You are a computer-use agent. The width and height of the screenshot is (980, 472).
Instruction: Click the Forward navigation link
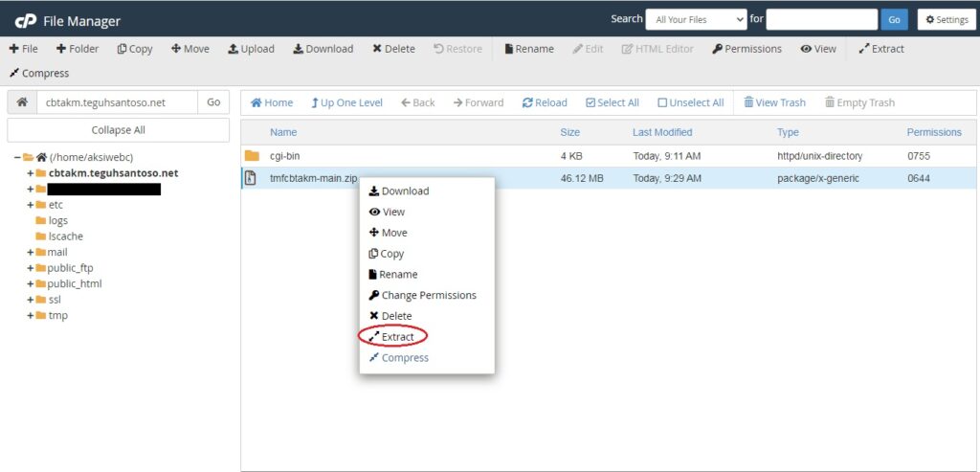tap(479, 102)
